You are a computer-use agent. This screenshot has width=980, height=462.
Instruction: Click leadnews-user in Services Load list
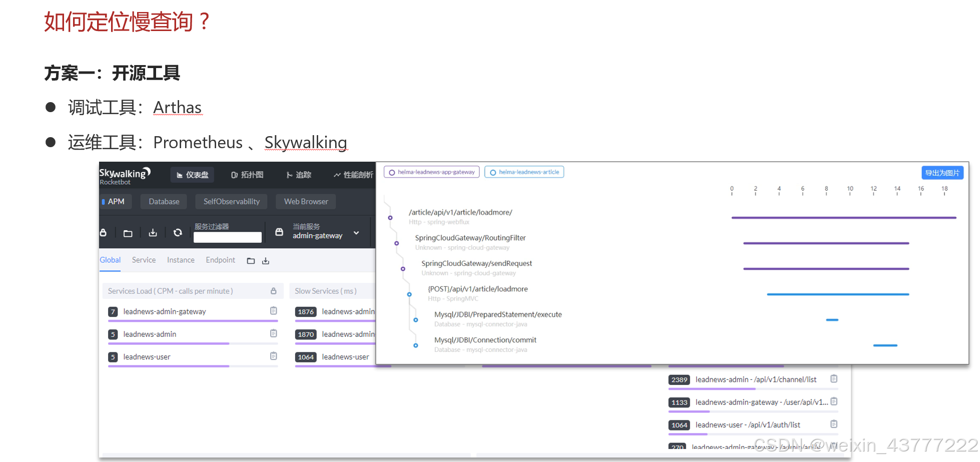[147, 356]
